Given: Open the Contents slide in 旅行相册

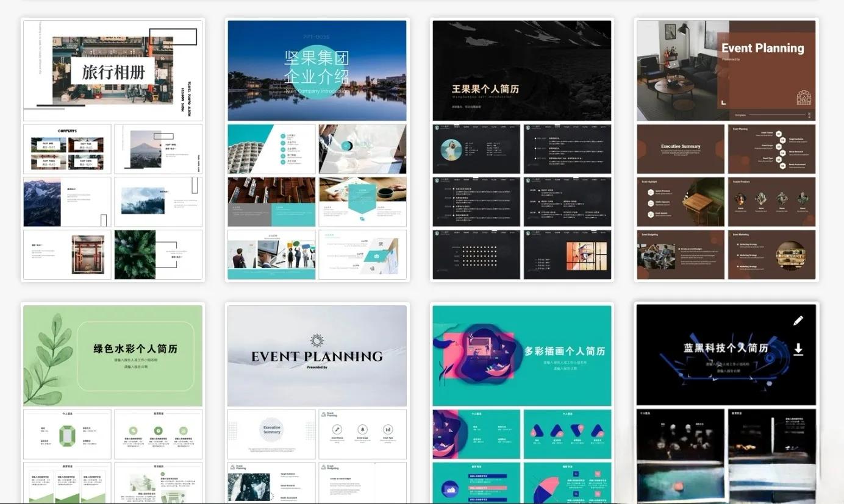Looking at the screenshot, I should (67, 149).
